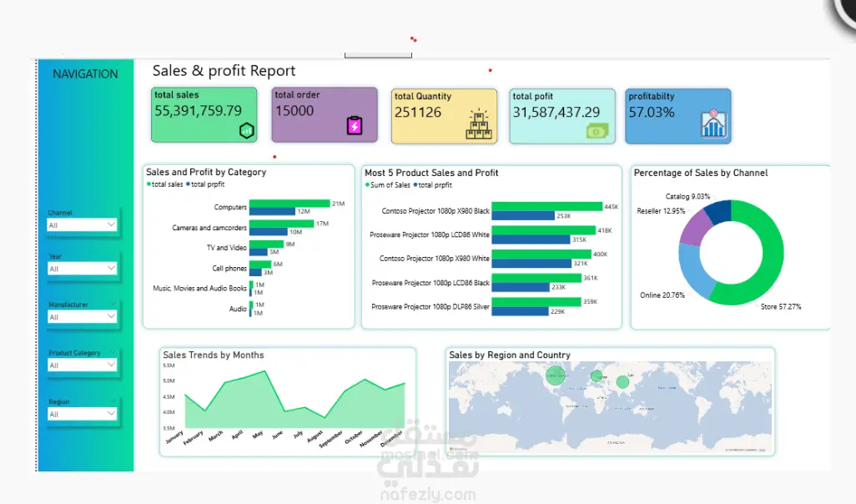
Task: Click the Cameras and camcorders profit blue bar
Action: 268,231
